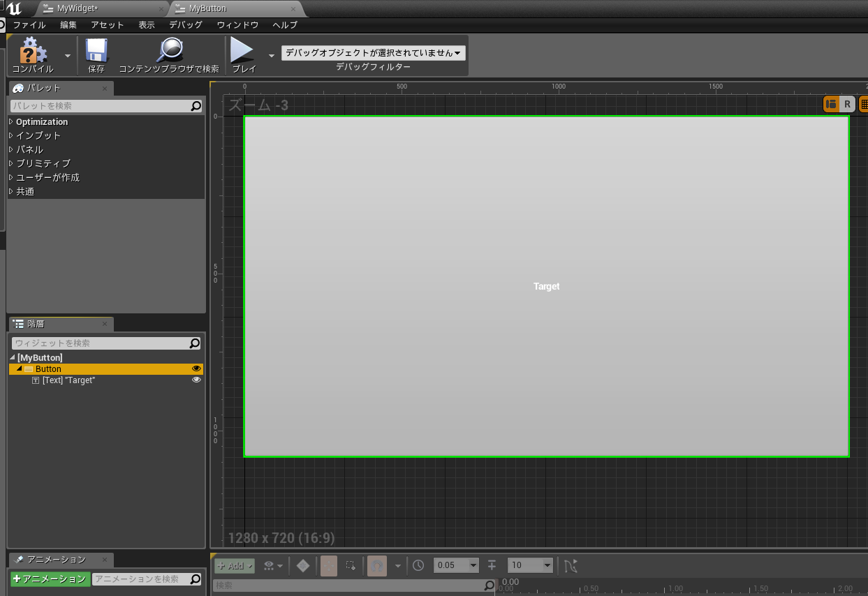Toggle visibility eye for Button row
868x596 pixels.
click(196, 368)
